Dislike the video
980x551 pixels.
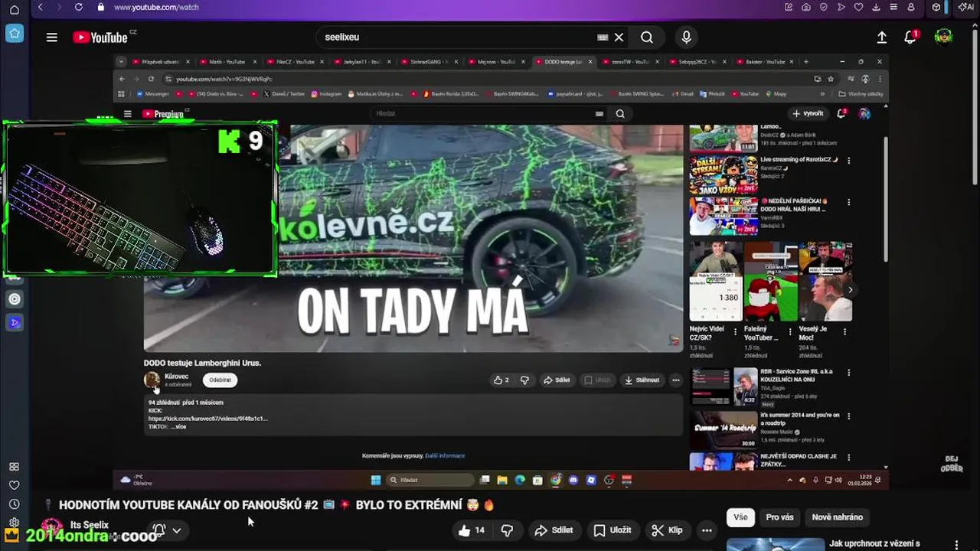[x=507, y=530]
